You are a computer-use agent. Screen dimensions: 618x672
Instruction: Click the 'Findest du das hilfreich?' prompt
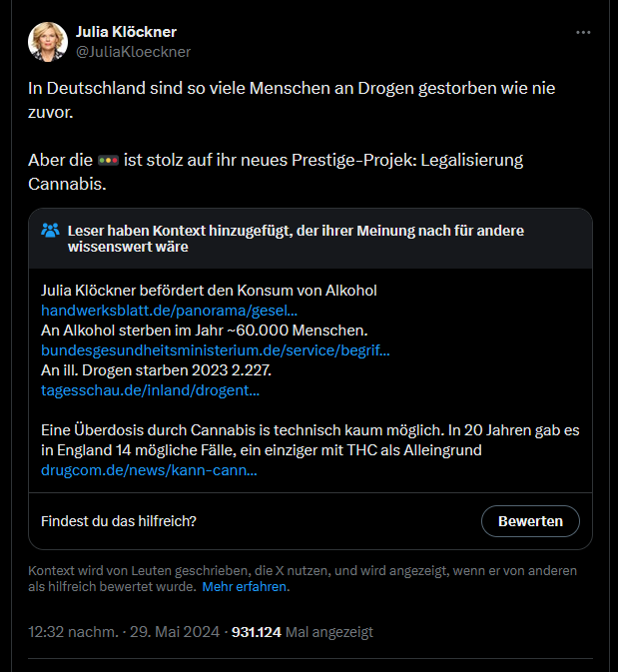pos(118,521)
